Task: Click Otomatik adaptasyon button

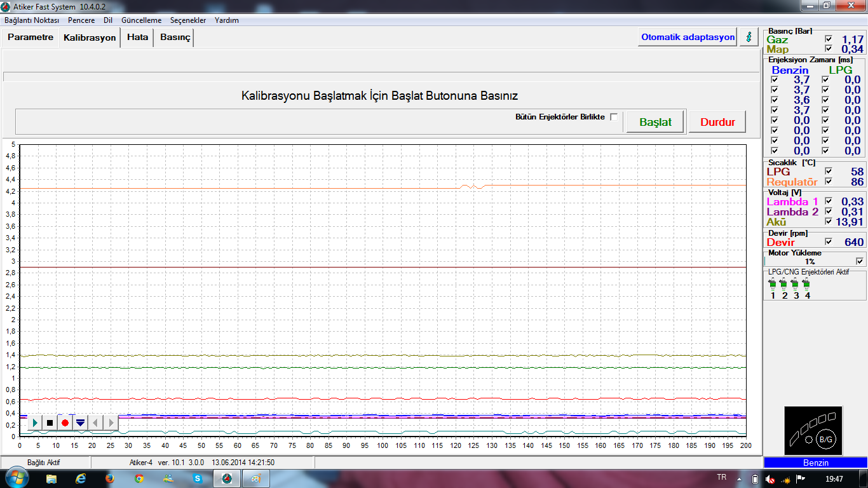Action: [688, 37]
